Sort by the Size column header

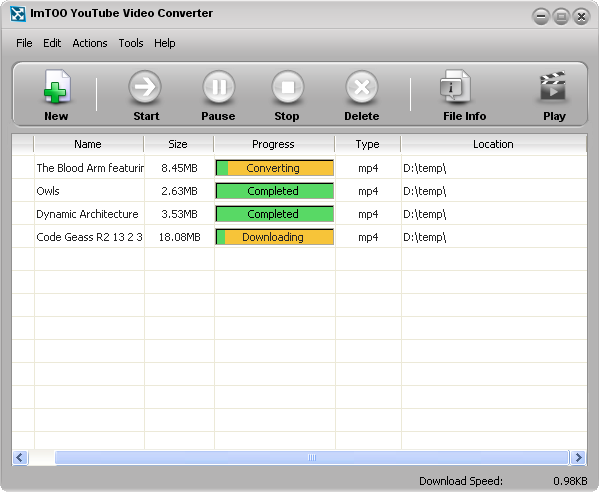tap(178, 144)
